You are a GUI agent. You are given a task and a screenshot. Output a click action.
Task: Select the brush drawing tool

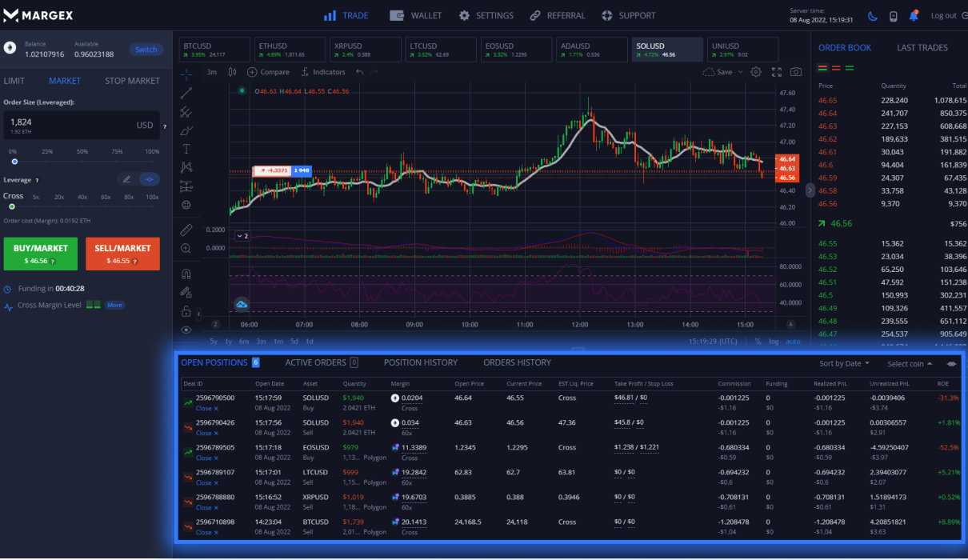coord(186,130)
